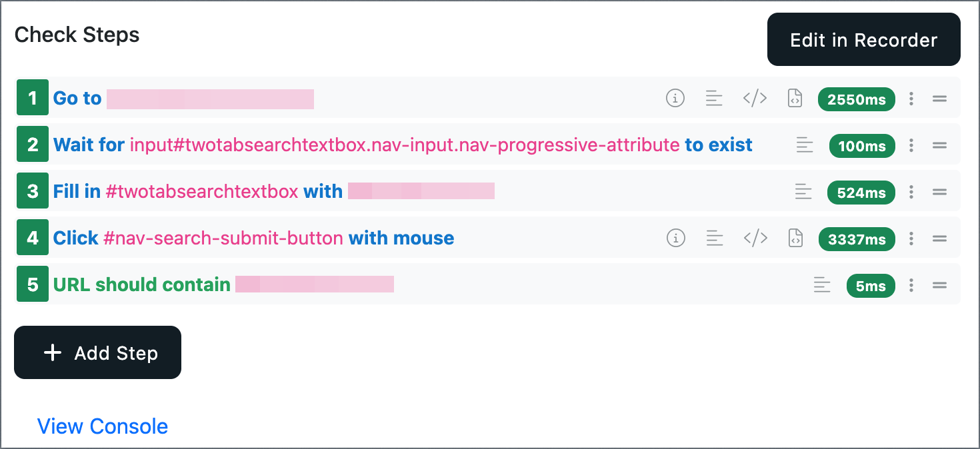980x449 pixels.
Task: Click log lines icon on step 3
Action: point(803,192)
